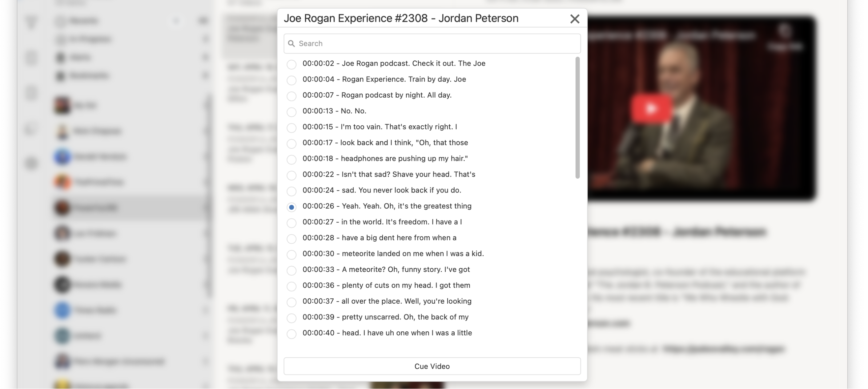
Task: Click the transcript list scrollbar thumb
Action: coord(577,118)
